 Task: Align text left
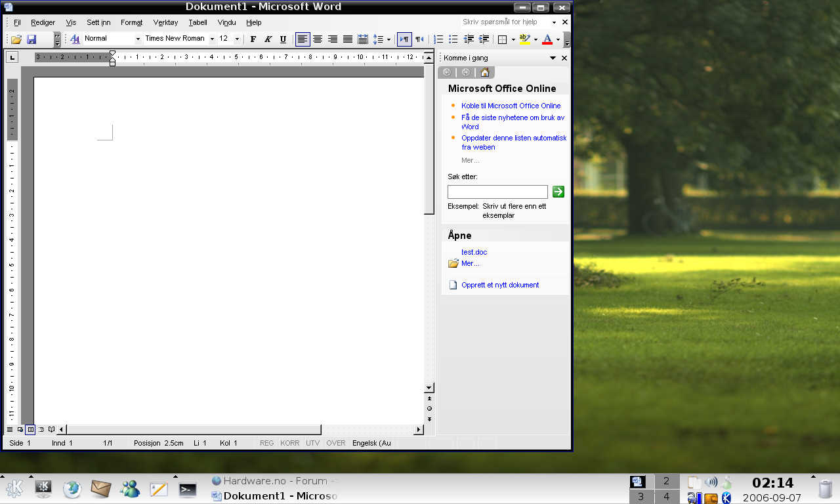pyautogui.click(x=302, y=39)
